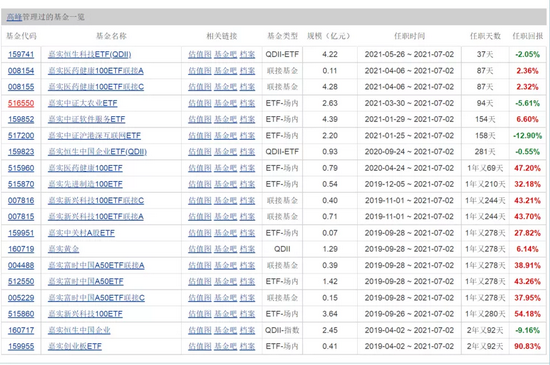550x365 pixels.
Task: Open the 嘉实先进制造100ETF fund name link
Action: coord(85,184)
